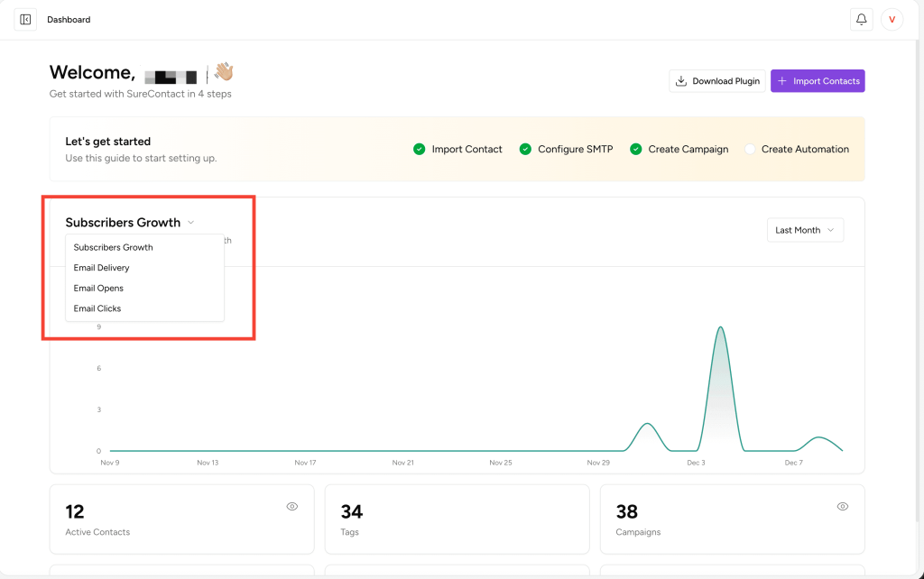Toggle the Campaigns card eye icon

[x=843, y=507]
